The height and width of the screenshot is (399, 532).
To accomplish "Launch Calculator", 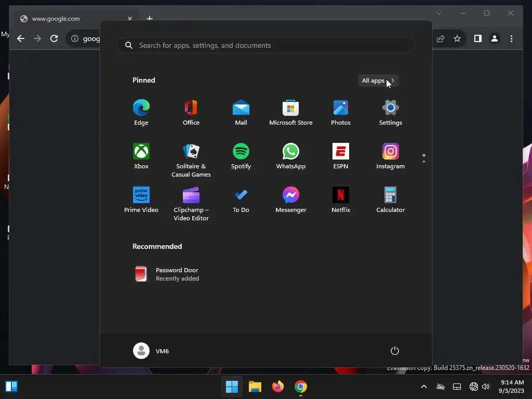I will [x=391, y=200].
